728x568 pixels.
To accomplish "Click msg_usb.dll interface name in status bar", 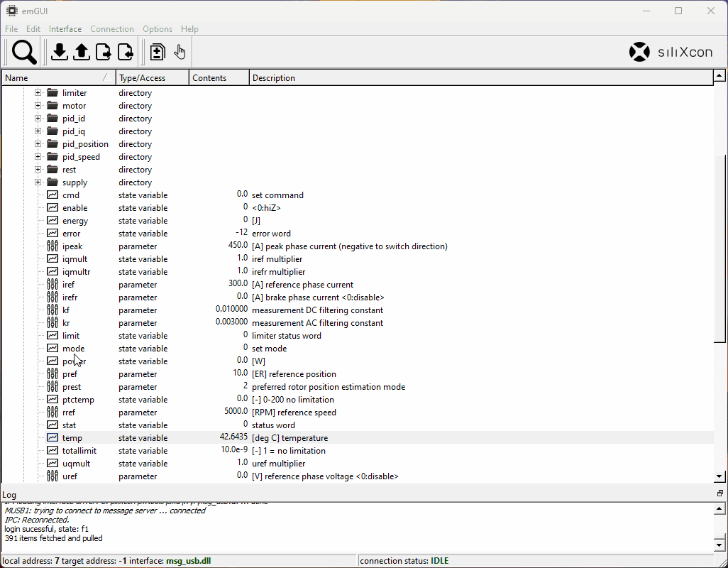I will coord(188,561).
